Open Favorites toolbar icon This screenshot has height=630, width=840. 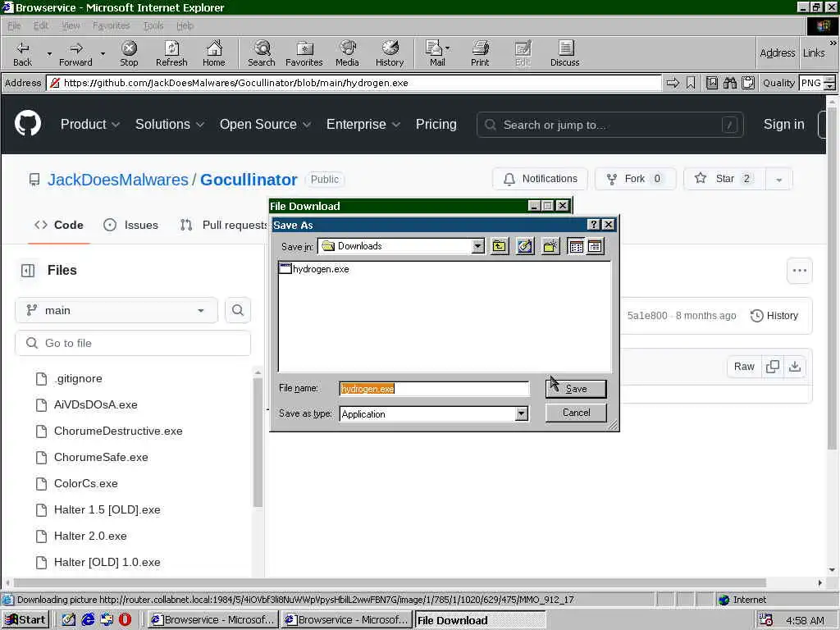point(304,53)
